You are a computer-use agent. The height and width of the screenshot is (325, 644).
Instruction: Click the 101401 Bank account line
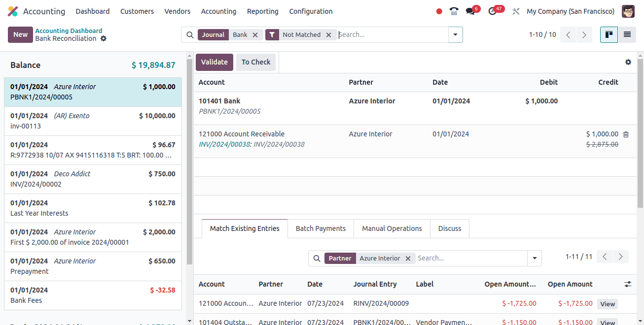(x=415, y=108)
